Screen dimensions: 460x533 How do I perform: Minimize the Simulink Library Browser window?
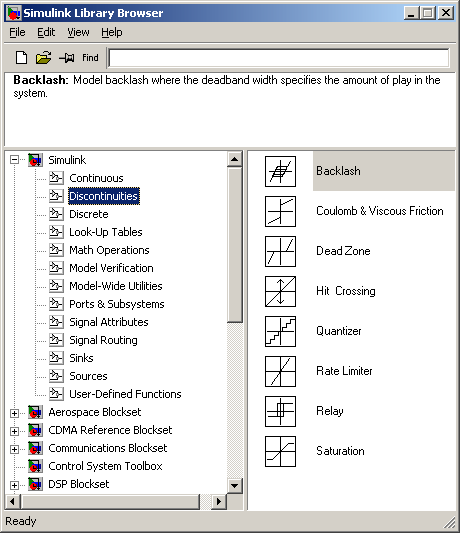(x=411, y=13)
